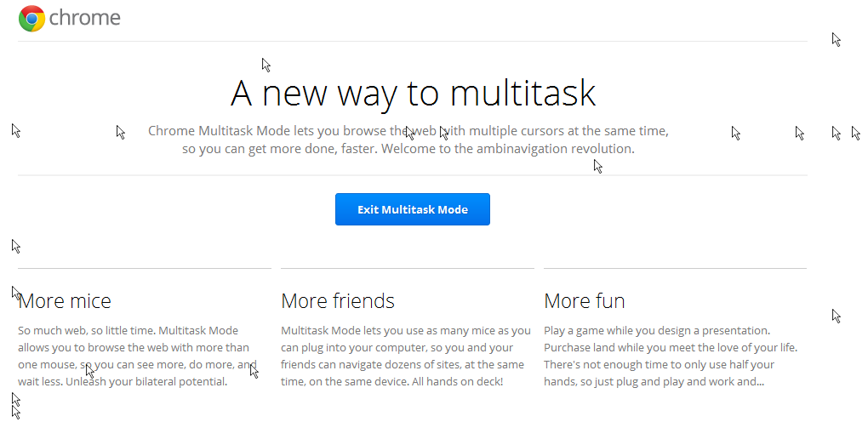Click the Chrome logo icon
868x422 pixels.
(x=31, y=18)
